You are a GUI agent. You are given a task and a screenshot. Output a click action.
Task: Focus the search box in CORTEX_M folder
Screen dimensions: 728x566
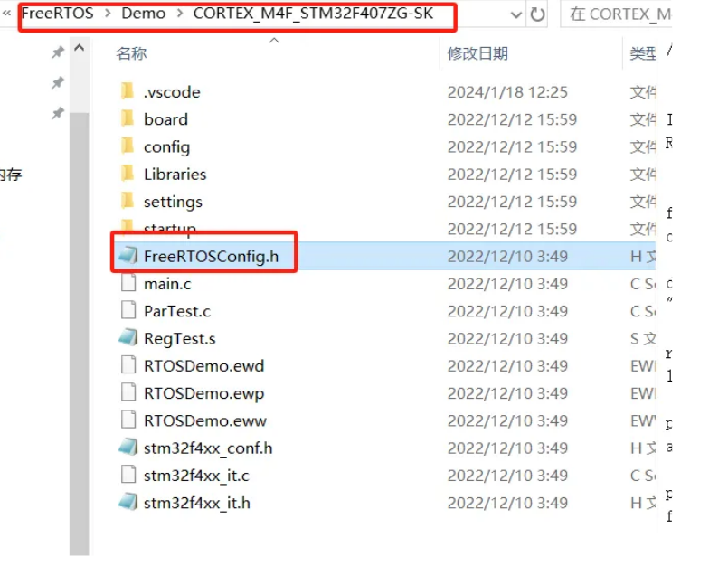click(x=617, y=14)
